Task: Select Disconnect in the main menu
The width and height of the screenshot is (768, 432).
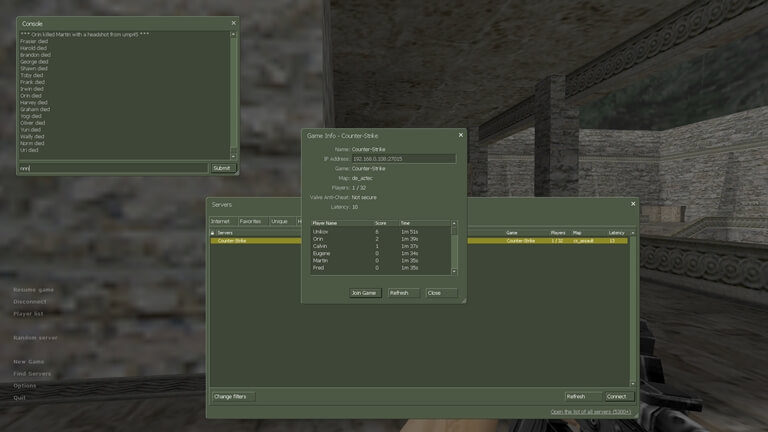Action: (x=30, y=302)
